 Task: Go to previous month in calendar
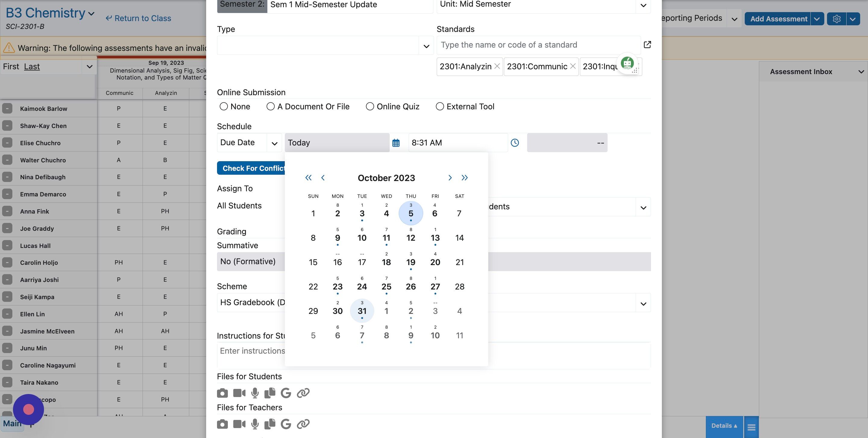pyautogui.click(x=323, y=178)
